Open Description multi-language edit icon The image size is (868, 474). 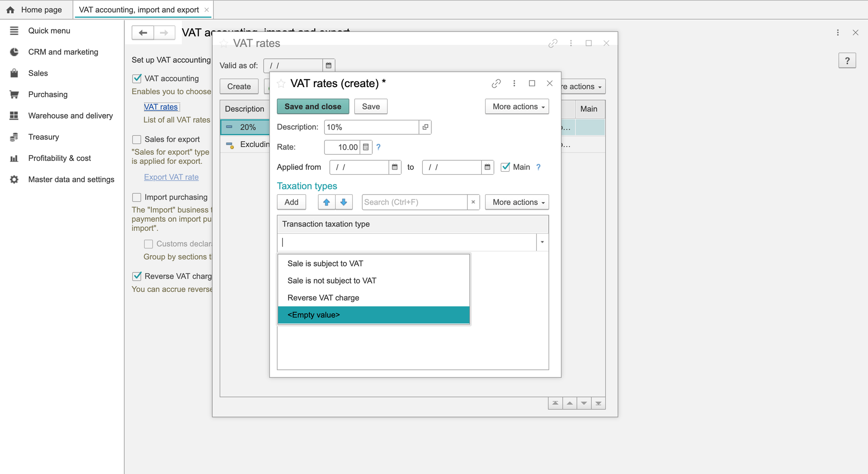click(425, 127)
